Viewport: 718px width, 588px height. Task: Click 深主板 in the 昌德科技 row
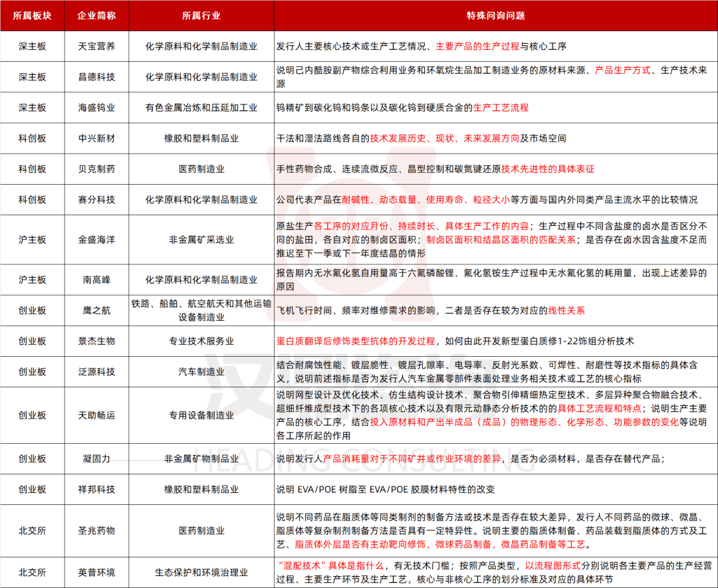click(x=32, y=77)
